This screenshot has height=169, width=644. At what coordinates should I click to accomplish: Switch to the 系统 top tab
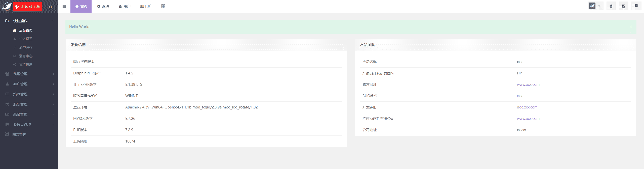tap(103, 6)
